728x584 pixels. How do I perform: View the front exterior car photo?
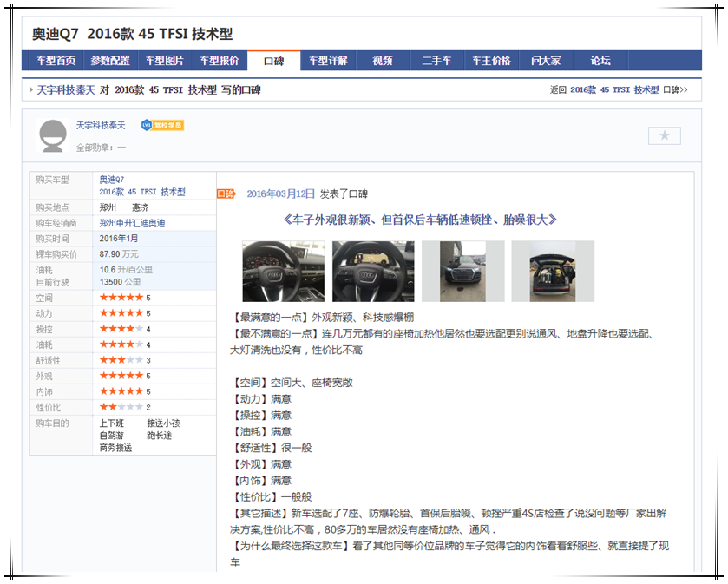[462, 272]
